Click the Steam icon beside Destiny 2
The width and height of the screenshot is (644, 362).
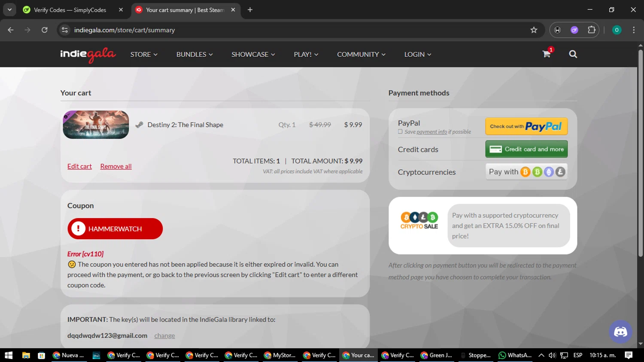(x=139, y=125)
